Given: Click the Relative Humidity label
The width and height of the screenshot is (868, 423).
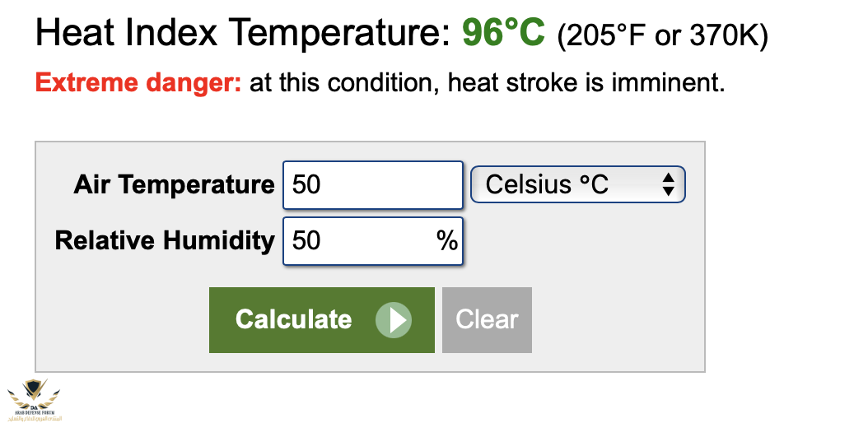Looking at the screenshot, I should pos(164,240).
